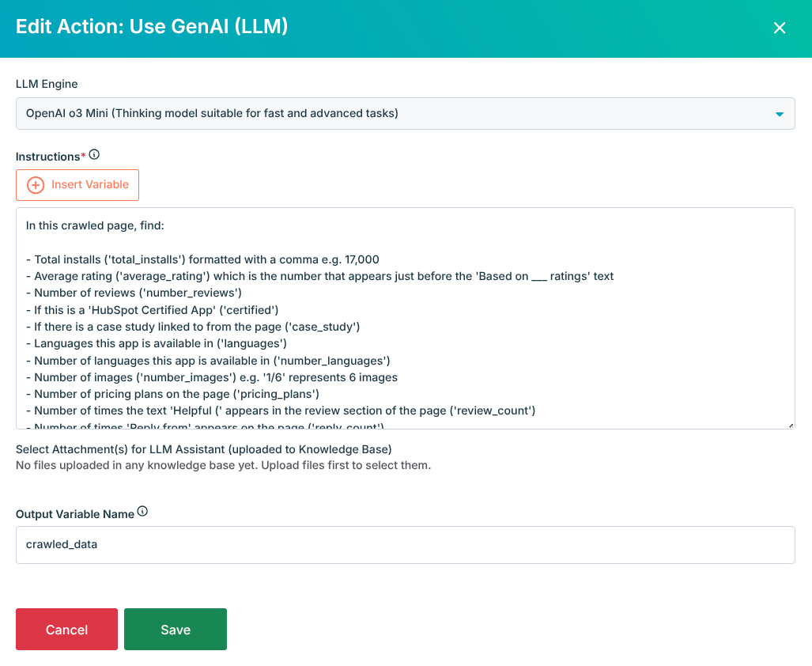Click the plus icon inside Insert Variable
The image size is (812, 666).
(x=35, y=184)
